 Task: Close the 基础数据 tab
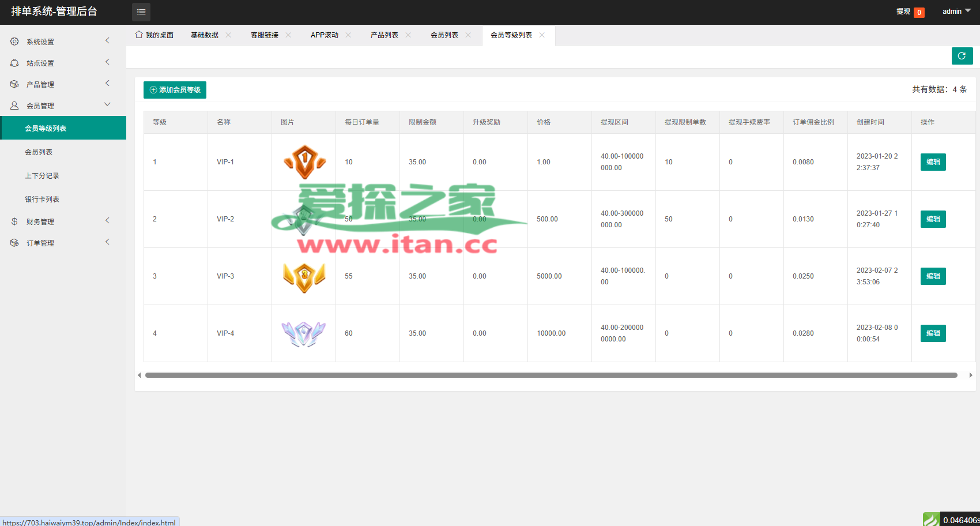coord(229,35)
